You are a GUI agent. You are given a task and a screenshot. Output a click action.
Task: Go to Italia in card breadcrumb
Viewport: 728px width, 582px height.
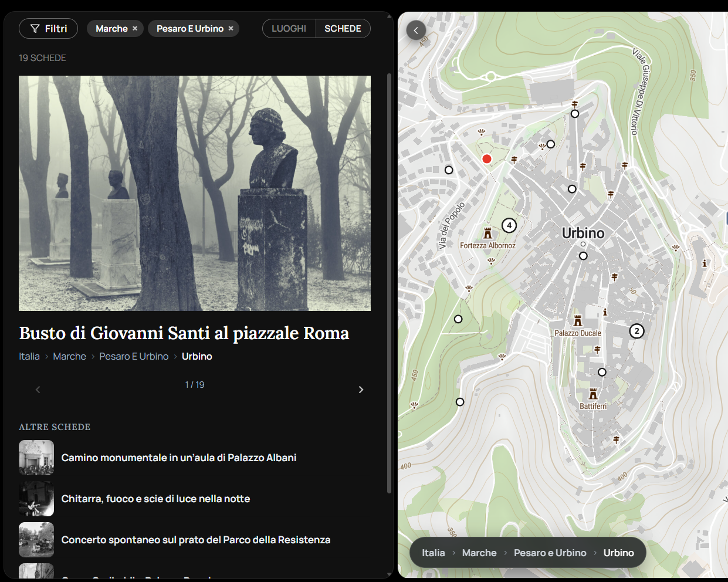pos(29,356)
